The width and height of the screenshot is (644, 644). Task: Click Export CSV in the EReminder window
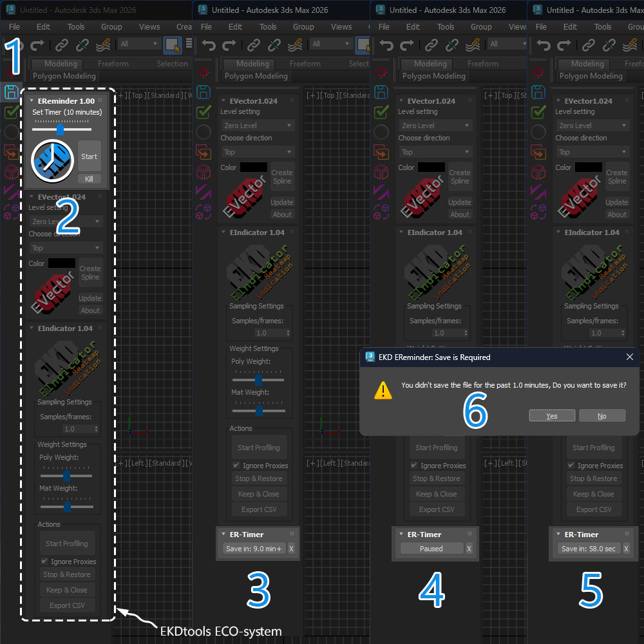(67, 605)
